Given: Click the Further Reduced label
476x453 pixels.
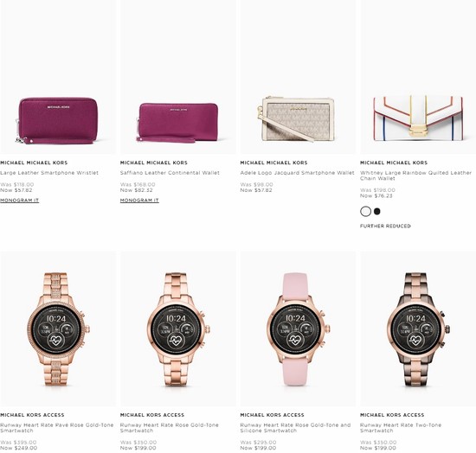Looking at the screenshot, I should click(x=385, y=226).
